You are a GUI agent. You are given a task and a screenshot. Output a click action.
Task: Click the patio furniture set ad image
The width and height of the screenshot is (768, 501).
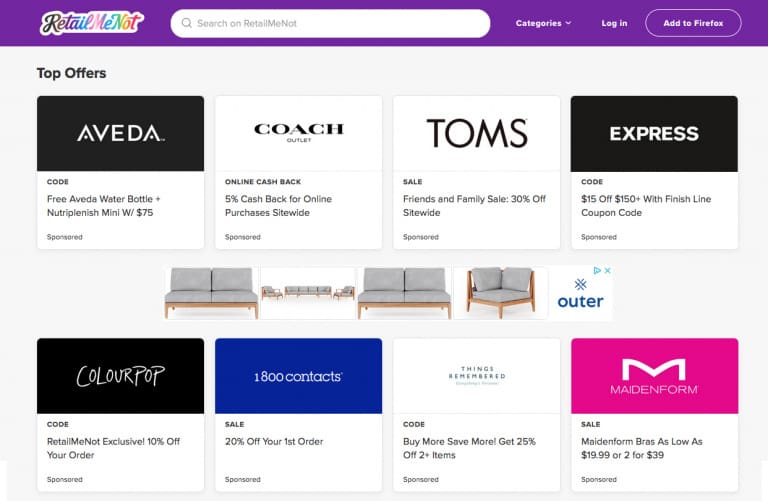click(308, 293)
